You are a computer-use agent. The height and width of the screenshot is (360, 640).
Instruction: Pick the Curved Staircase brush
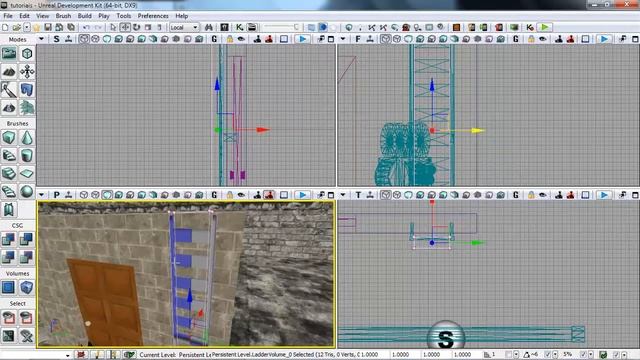click(x=9, y=156)
